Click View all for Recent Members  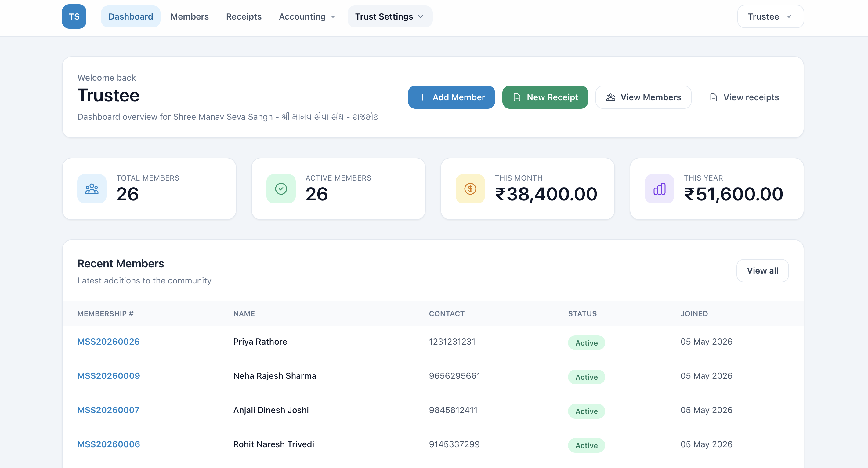click(x=762, y=271)
